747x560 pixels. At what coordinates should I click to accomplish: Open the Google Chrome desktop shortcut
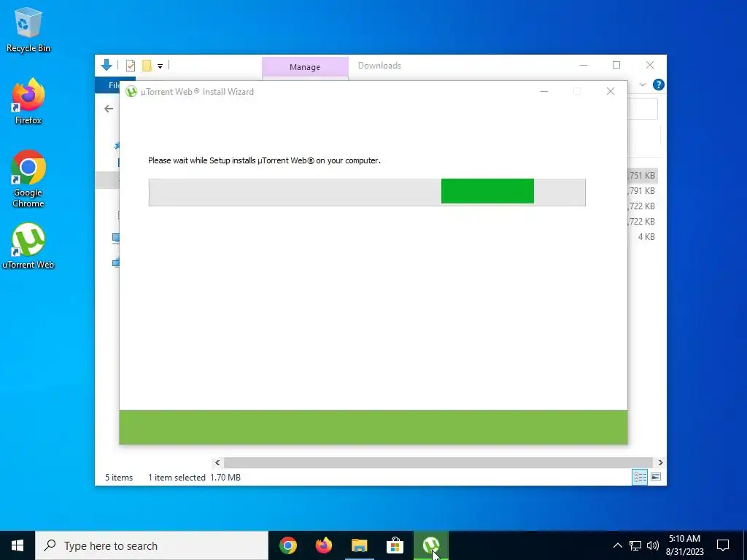tap(28, 179)
